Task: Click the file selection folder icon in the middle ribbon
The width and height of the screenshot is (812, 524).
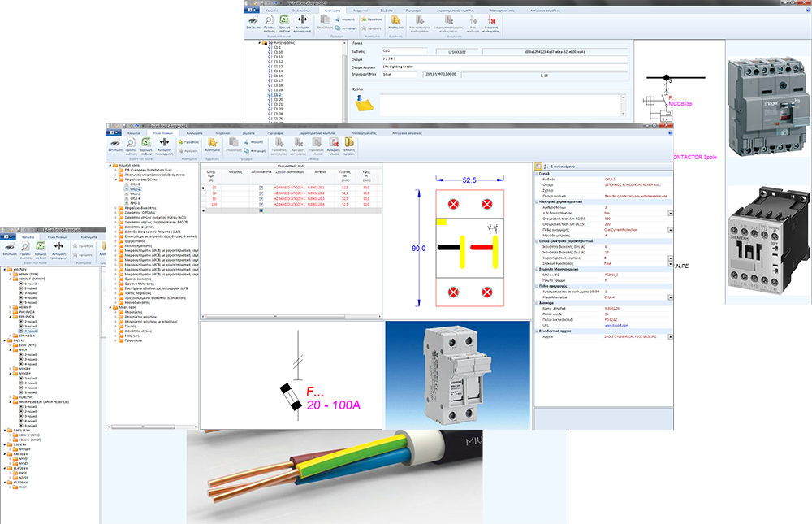Action: pyautogui.click(x=350, y=143)
